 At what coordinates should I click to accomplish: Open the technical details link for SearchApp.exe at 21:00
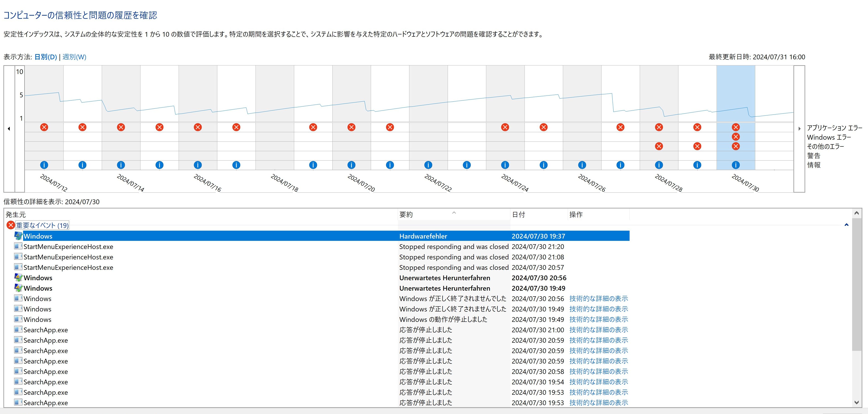pyautogui.click(x=599, y=330)
